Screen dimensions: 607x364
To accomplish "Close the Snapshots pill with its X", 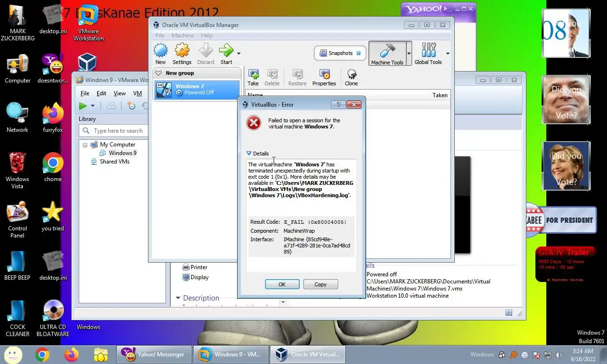I will click(x=359, y=53).
